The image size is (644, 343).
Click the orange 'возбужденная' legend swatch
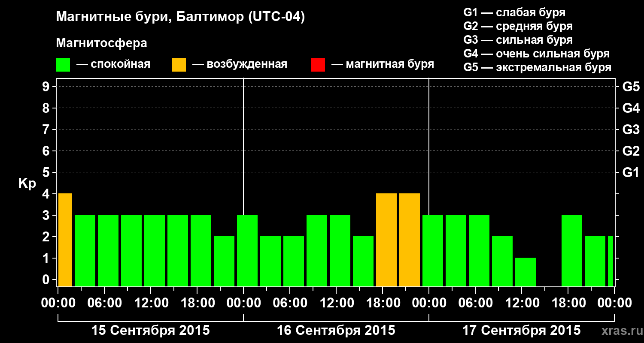[x=179, y=65]
